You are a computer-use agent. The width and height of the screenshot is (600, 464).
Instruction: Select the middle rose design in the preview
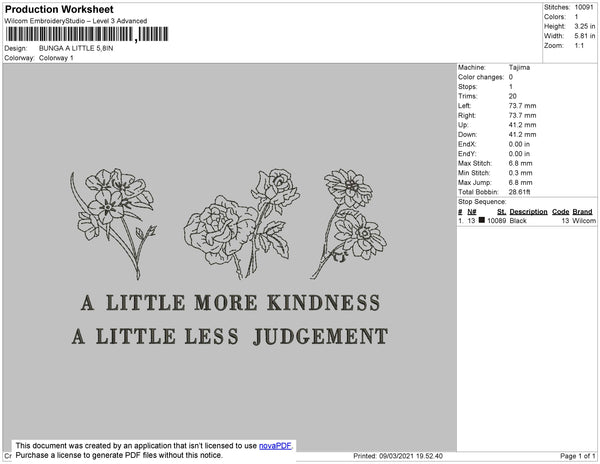pyautogui.click(x=242, y=223)
